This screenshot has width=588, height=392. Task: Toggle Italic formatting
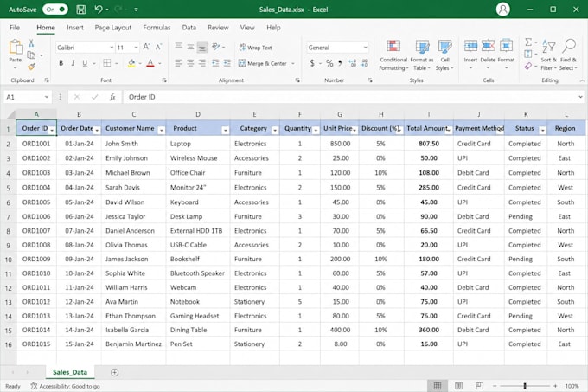[73, 63]
